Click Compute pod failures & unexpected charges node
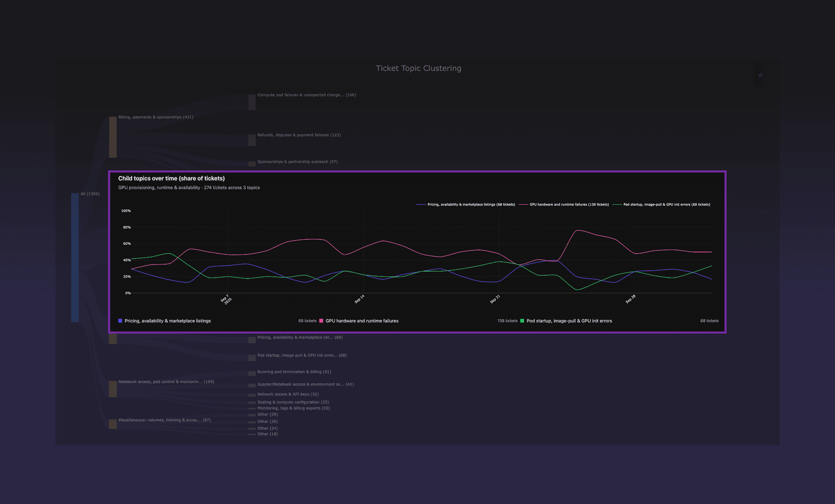The image size is (835, 504). coord(252,102)
